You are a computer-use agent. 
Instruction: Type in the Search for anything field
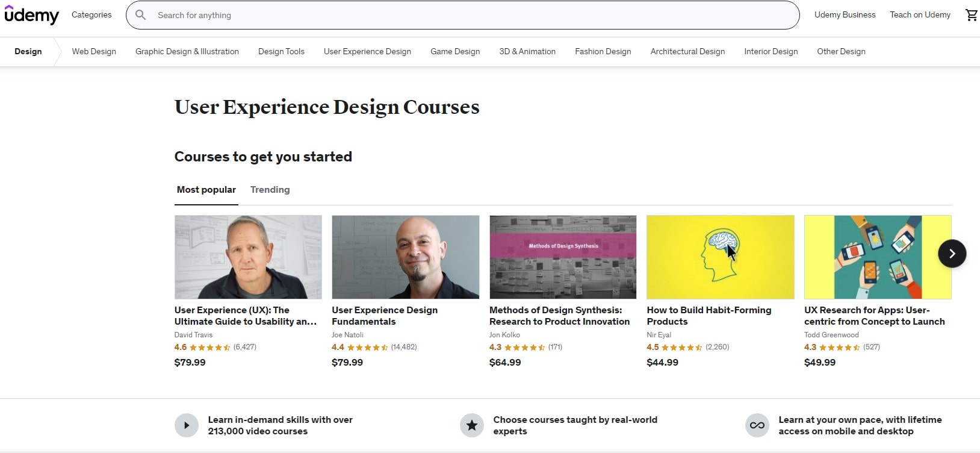pyautogui.click(x=470, y=15)
